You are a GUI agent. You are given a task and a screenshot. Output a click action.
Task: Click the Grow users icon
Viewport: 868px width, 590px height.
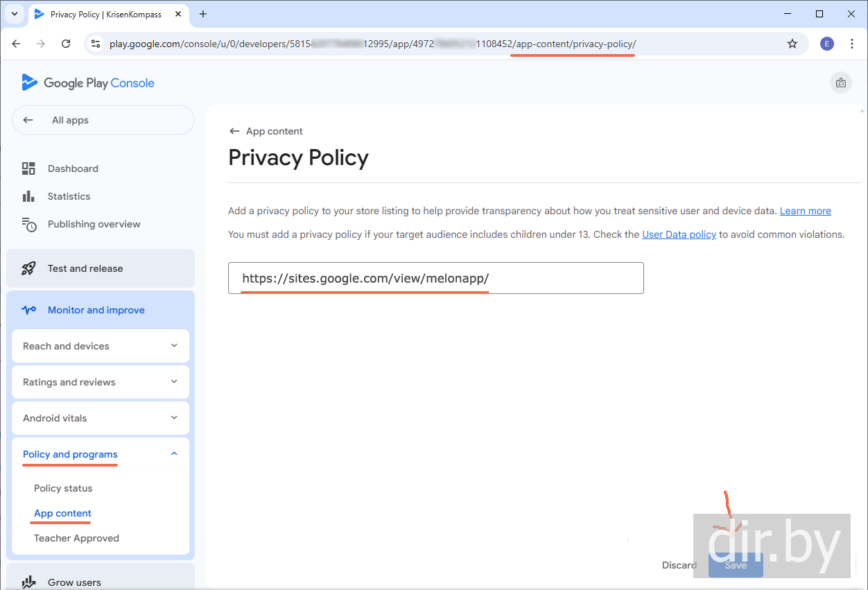[28, 582]
